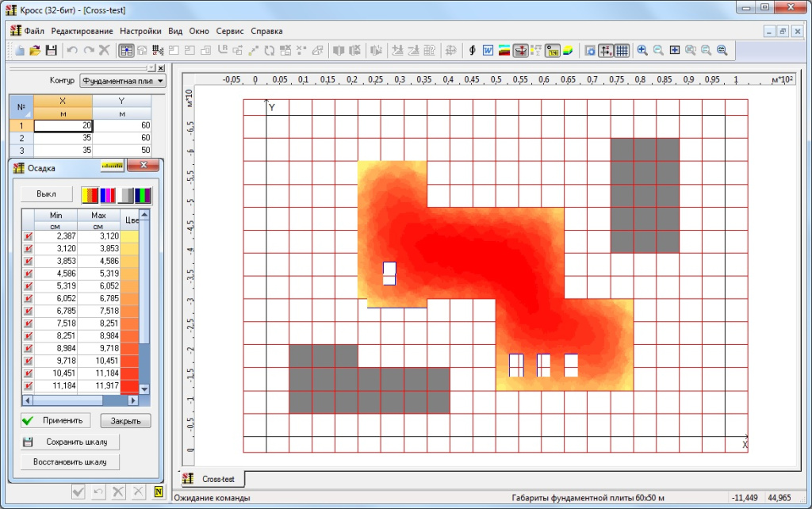Screen dimensions: 812x509
Task: Click scale list scroll-down arrow
Action: [144, 389]
